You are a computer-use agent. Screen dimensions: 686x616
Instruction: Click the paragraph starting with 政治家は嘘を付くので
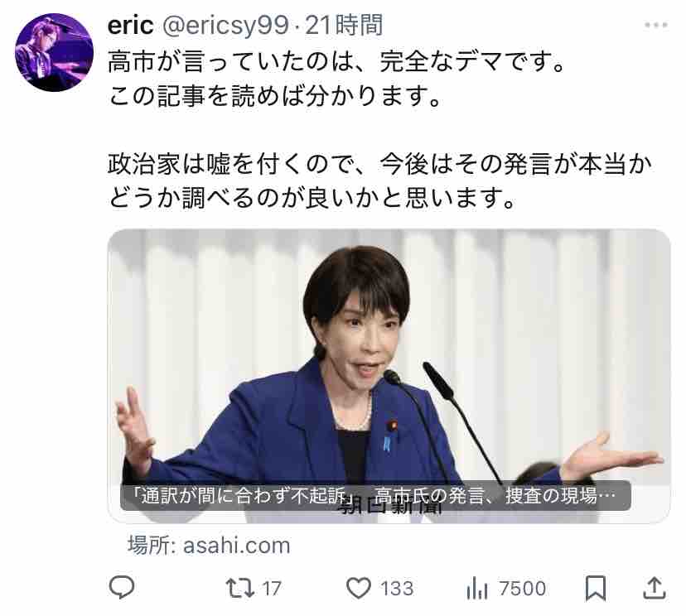click(x=379, y=181)
